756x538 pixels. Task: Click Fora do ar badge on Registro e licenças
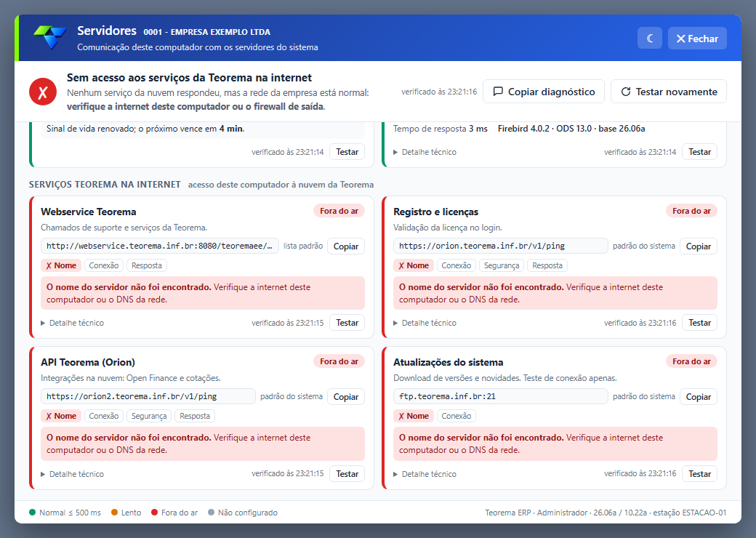point(691,211)
